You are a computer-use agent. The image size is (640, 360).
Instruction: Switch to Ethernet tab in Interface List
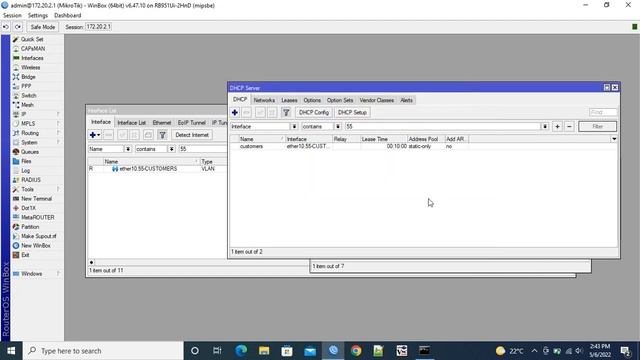(162, 122)
